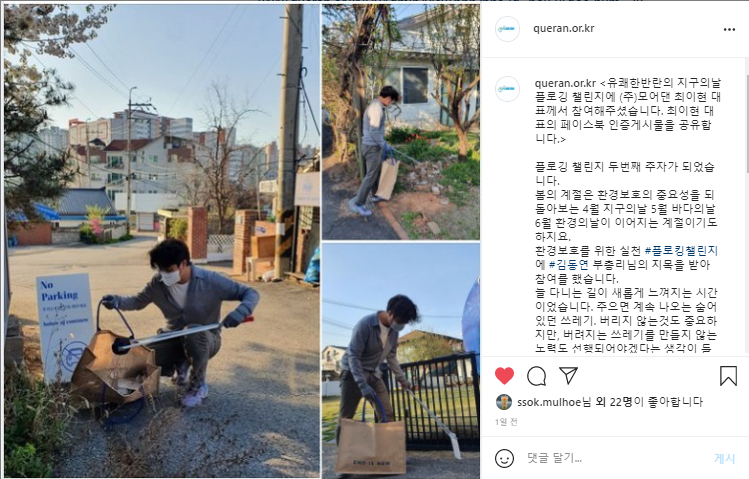Viewport: 749px width, 479px height.
Task: Open the ssok.mulhoe liker avatar
Action: [x=504, y=403]
